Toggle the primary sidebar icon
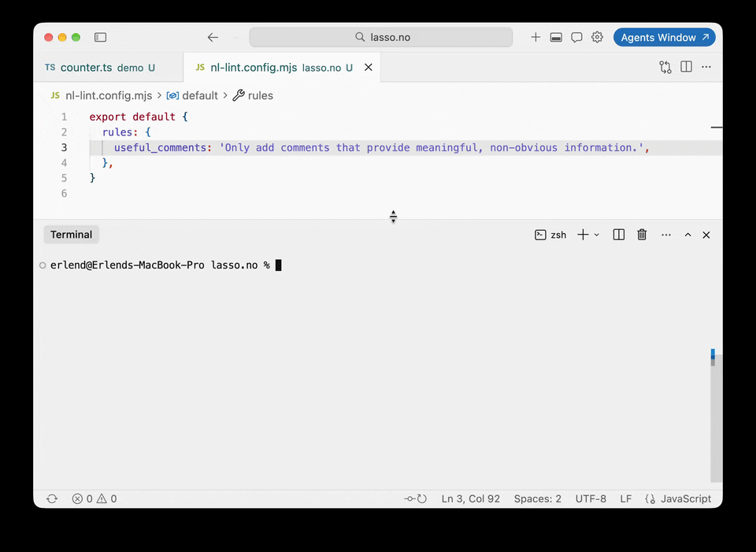Screen dimensions: 756x552 [100, 37]
